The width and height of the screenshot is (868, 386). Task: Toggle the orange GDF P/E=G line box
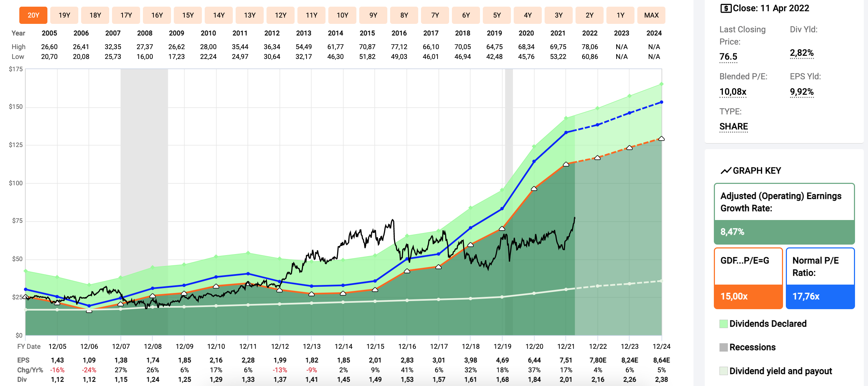(x=748, y=278)
